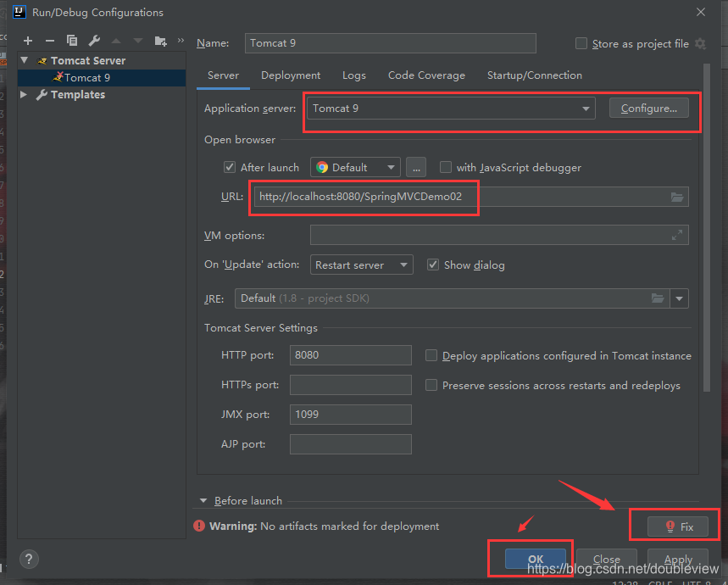
Task: Browse URL folder icon
Action: click(677, 197)
